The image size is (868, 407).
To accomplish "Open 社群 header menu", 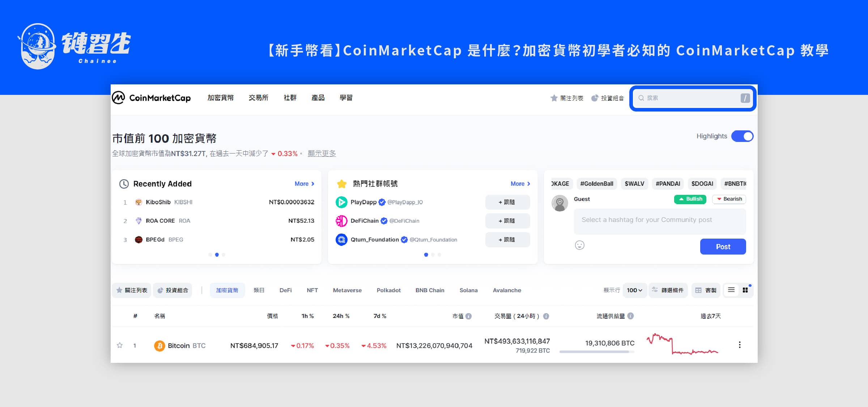I will click(290, 98).
